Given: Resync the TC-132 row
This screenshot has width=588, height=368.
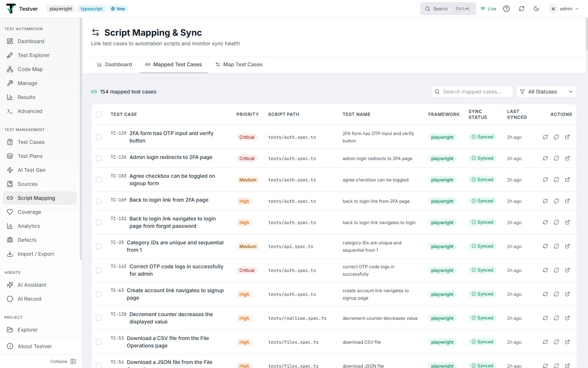Looking at the screenshot, I should (545, 222).
